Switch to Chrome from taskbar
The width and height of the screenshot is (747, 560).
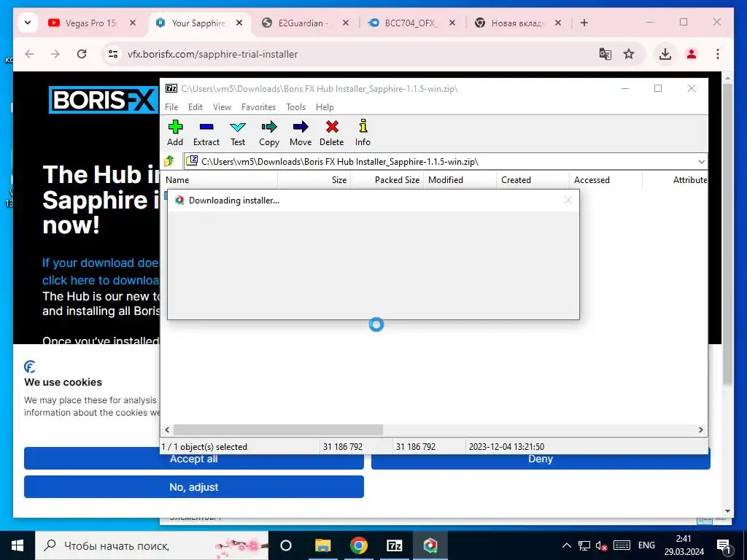tap(358, 545)
